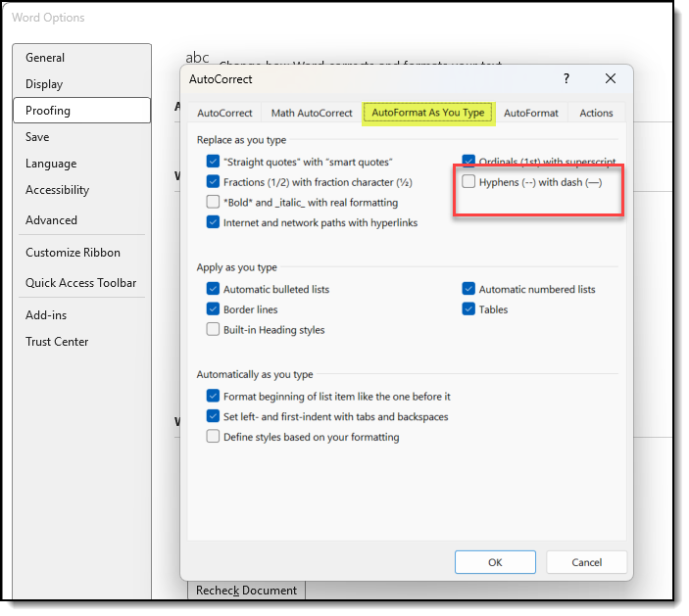Image resolution: width=689 pixels, height=616 pixels.
Task: Enable Hyphens (--) with dash checkbox
Action: point(468,182)
